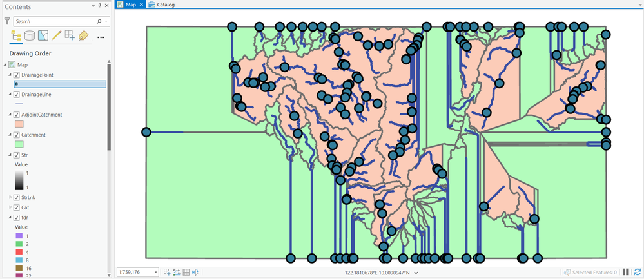Screen dimensions: 644x279
Task: Uncheck the DrainageLine layer
Action: (x=17, y=94)
